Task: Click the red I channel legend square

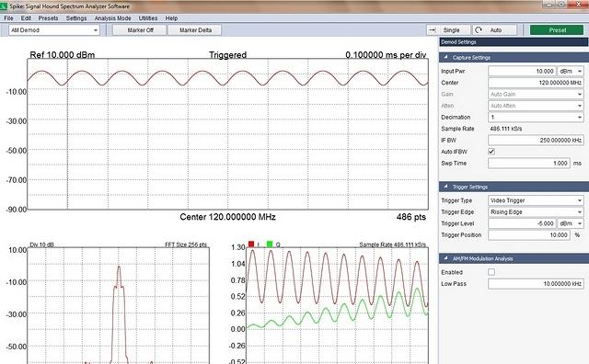Action: 251,244
